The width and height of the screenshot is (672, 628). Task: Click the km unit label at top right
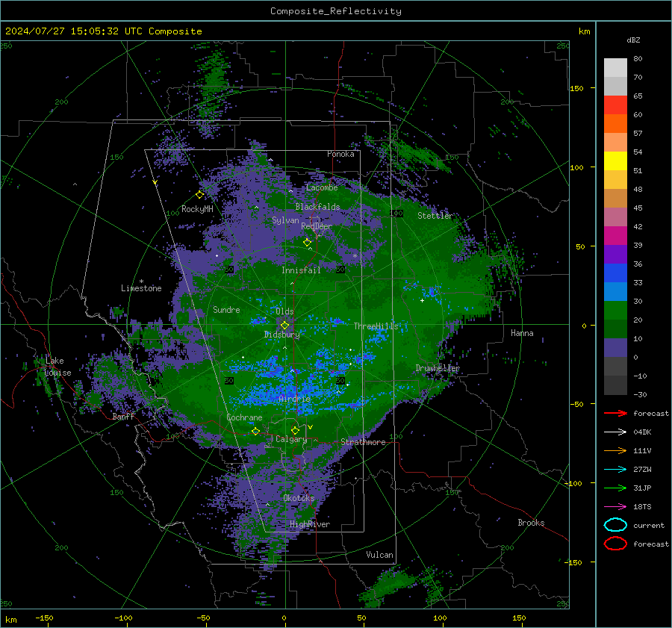(584, 31)
